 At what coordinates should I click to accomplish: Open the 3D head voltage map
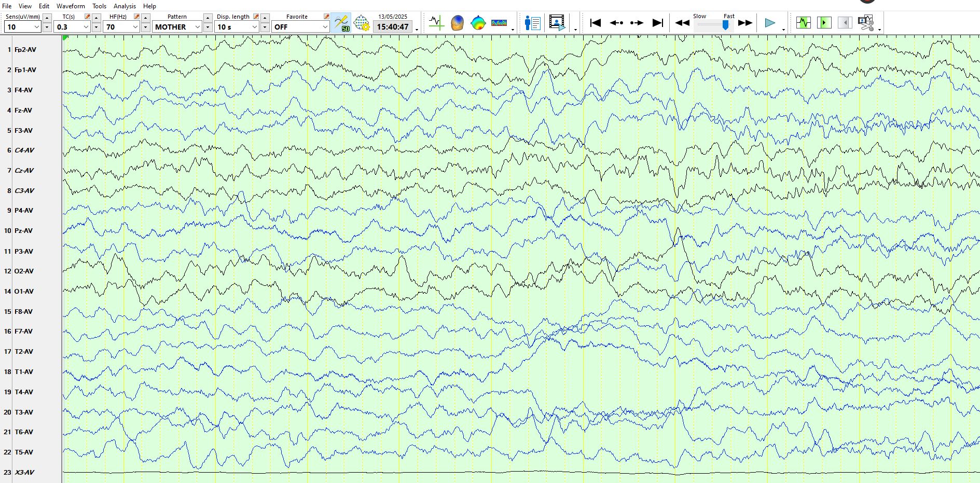pyautogui.click(x=458, y=23)
